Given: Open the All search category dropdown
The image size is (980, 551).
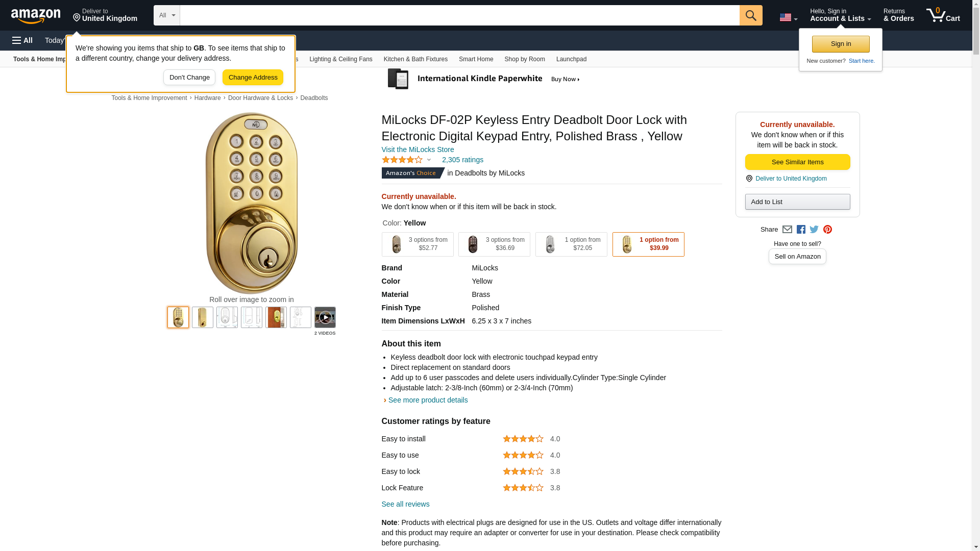Looking at the screenshot, I should click(x=166, y=15).
